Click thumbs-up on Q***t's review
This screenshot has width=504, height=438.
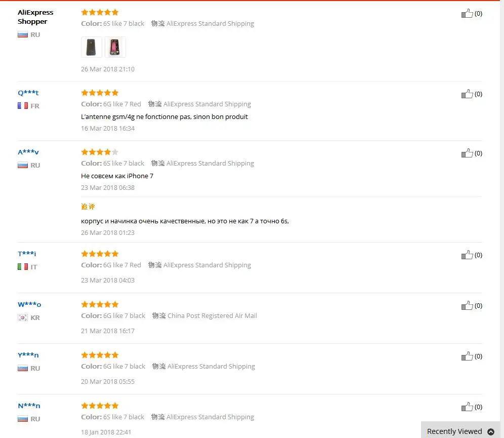(467, 94)
